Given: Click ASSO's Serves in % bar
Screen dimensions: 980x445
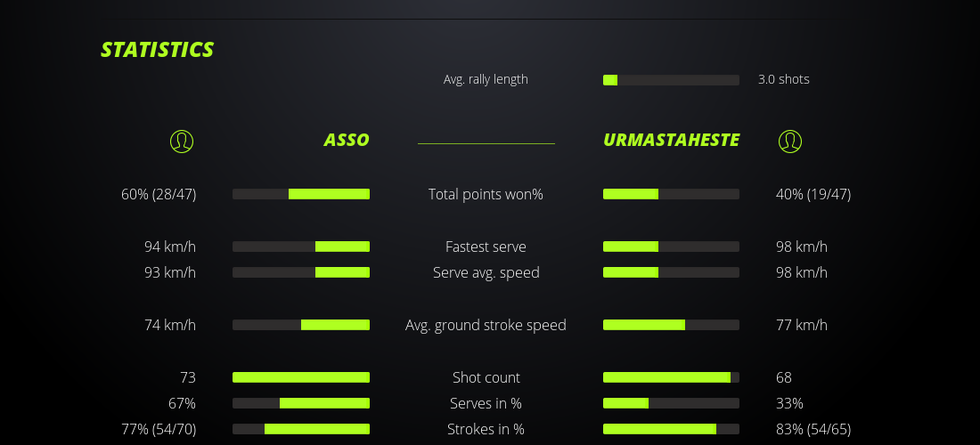Looking at the screenshot, I should click(301, 403).
